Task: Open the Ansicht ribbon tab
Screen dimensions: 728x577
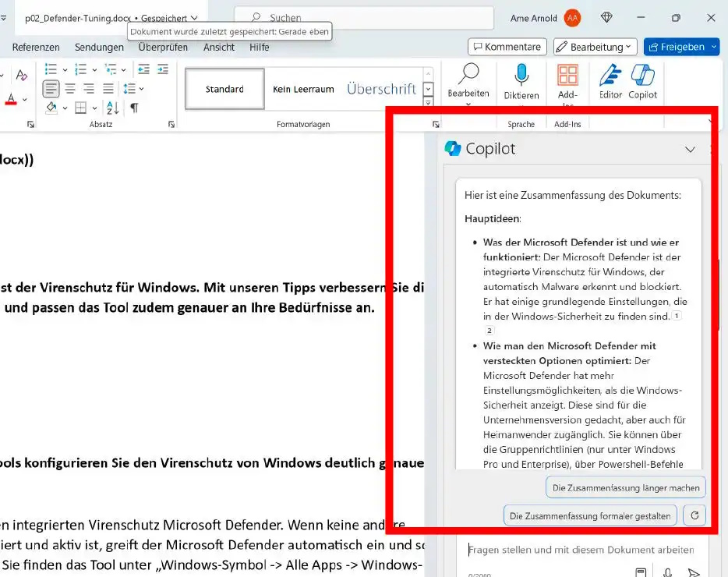Action: point(219,47)
